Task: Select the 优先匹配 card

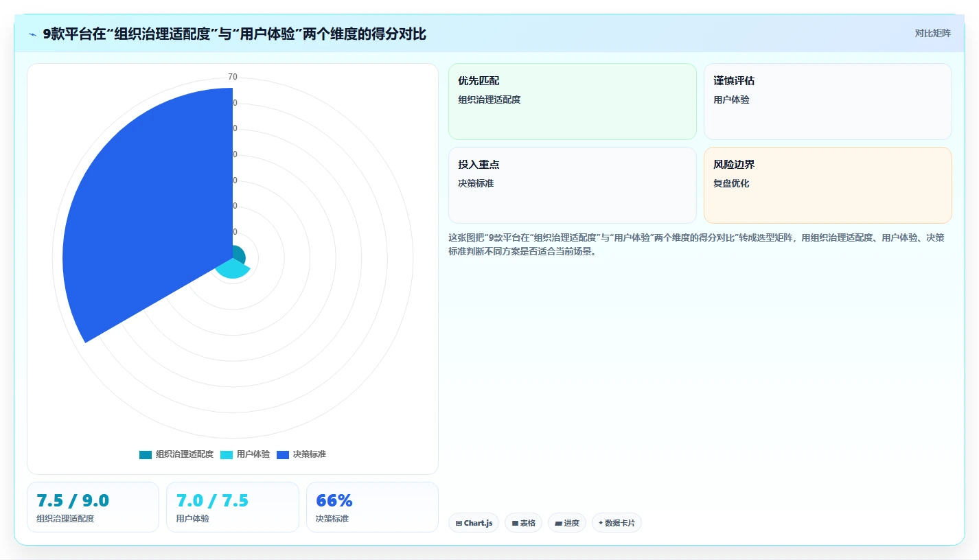Action: pos(573,102)
